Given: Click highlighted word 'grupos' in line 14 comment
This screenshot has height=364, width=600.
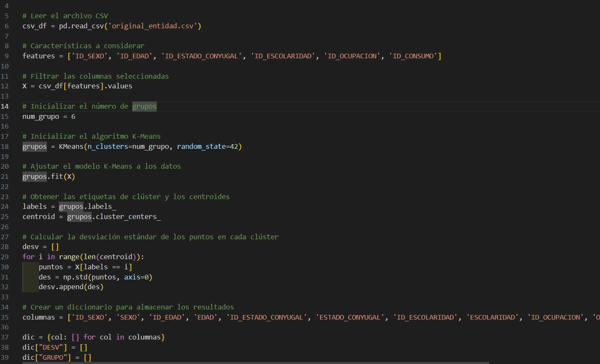Looking at the screenshot, I should tap(144, 106).
